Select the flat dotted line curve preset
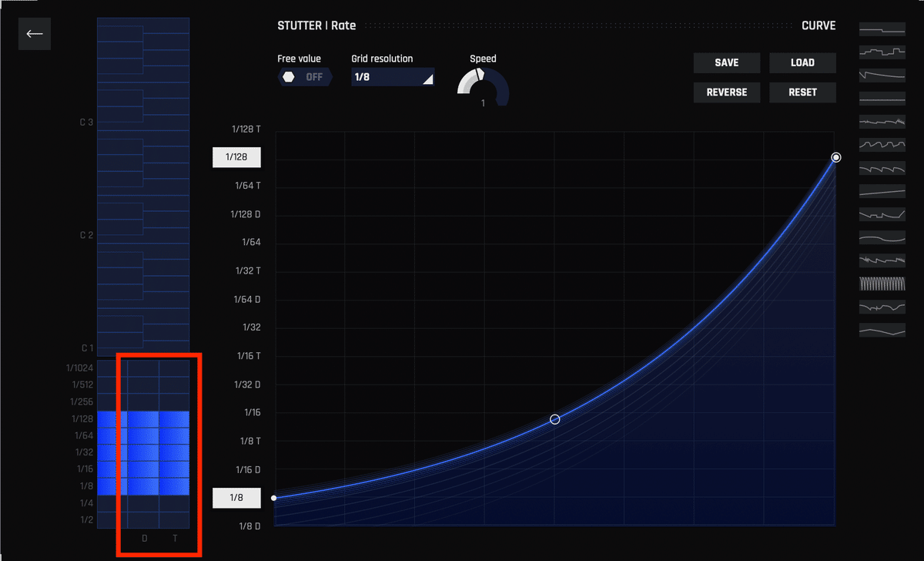 (882, 99)
